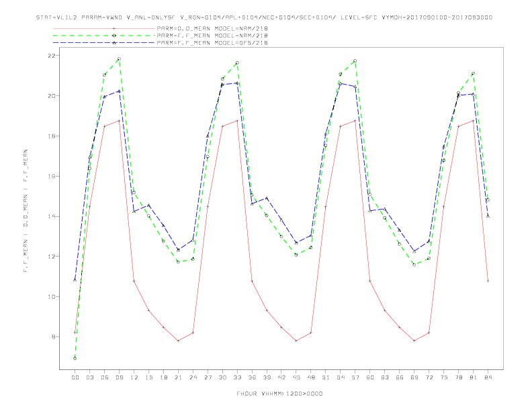The width and height of the screenshot is (532, 411).
Task: Click green NAM peak marker at hour 09
Action: click(119, 59)
